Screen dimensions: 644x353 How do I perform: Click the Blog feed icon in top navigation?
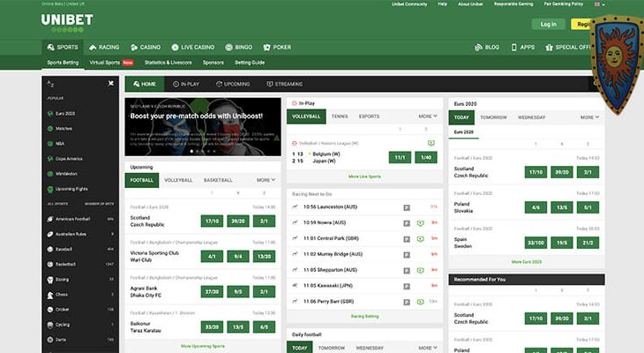click(478, 48)
